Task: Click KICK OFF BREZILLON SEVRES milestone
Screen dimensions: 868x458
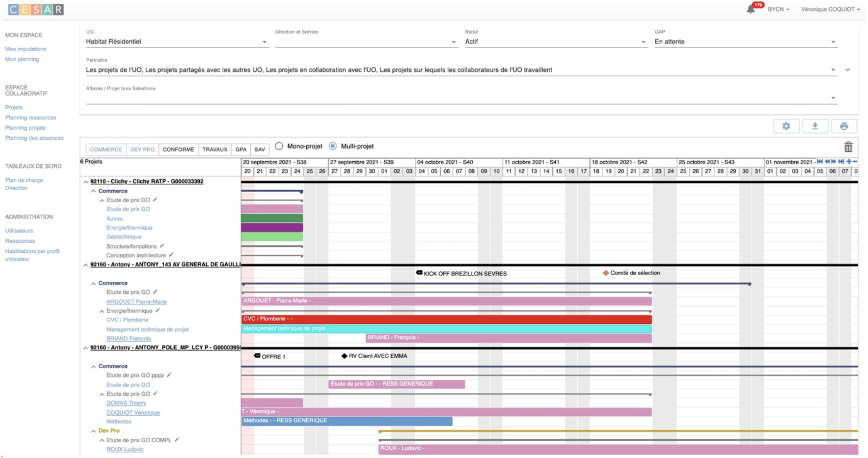Action: [x=461, y=273]
